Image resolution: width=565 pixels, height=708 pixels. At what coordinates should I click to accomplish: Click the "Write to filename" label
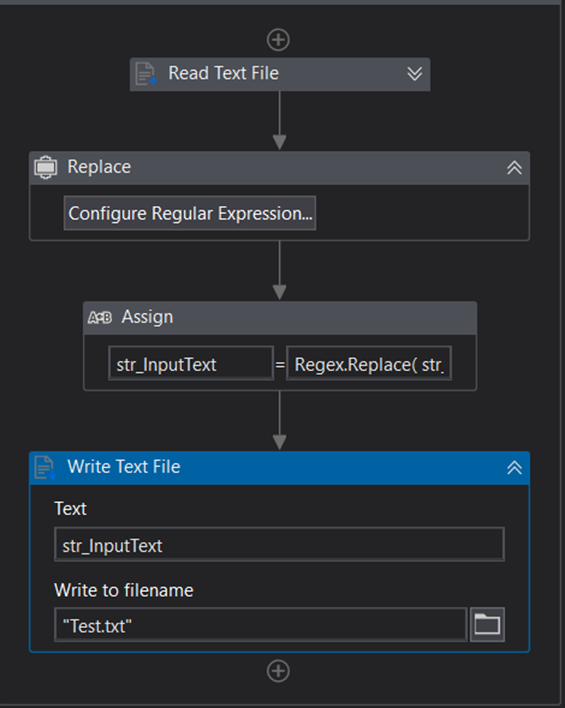tap(124, 590)
